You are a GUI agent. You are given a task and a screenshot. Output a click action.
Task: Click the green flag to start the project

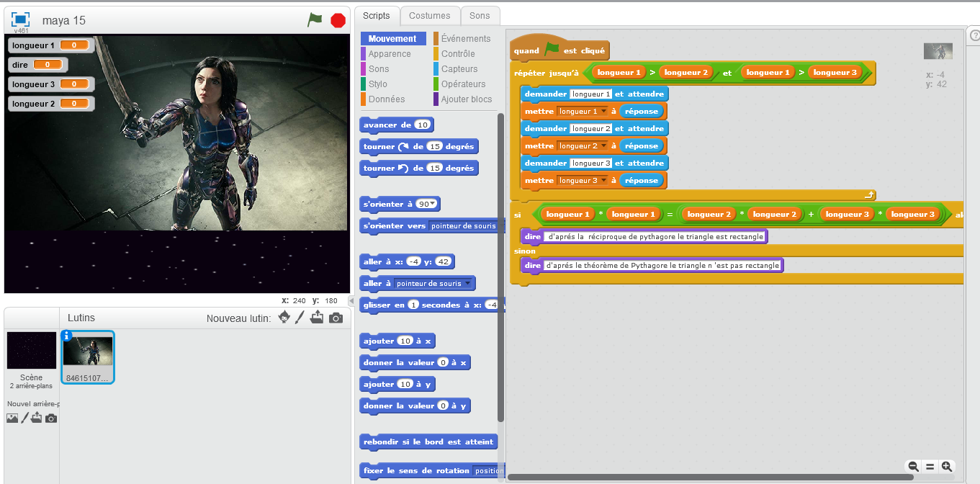[315, 20]
